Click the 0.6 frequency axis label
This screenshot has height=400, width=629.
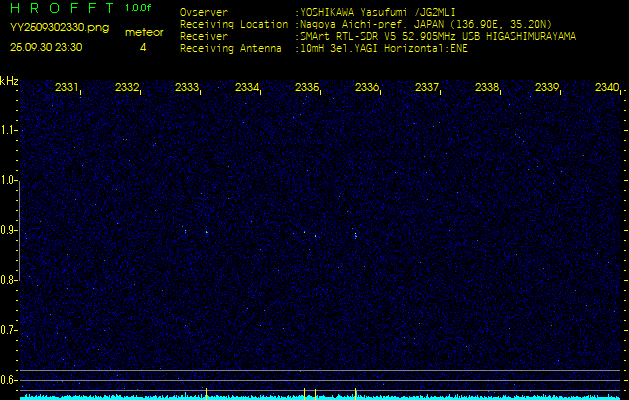[x=9, y=380]
